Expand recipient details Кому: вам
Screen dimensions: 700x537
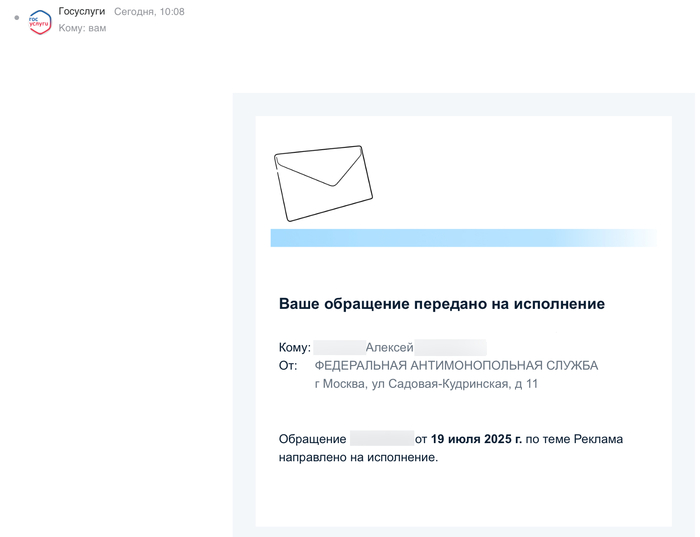[82, 28]
